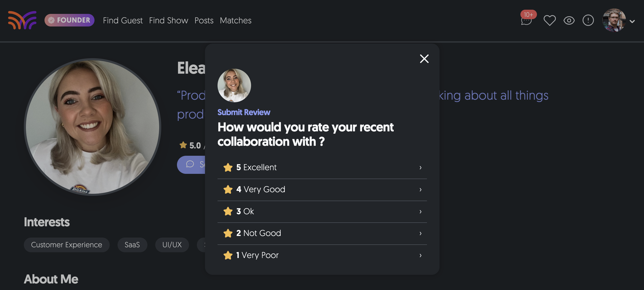
Task: Click the star beside 3 Ok
Action: tap(228, 211)
